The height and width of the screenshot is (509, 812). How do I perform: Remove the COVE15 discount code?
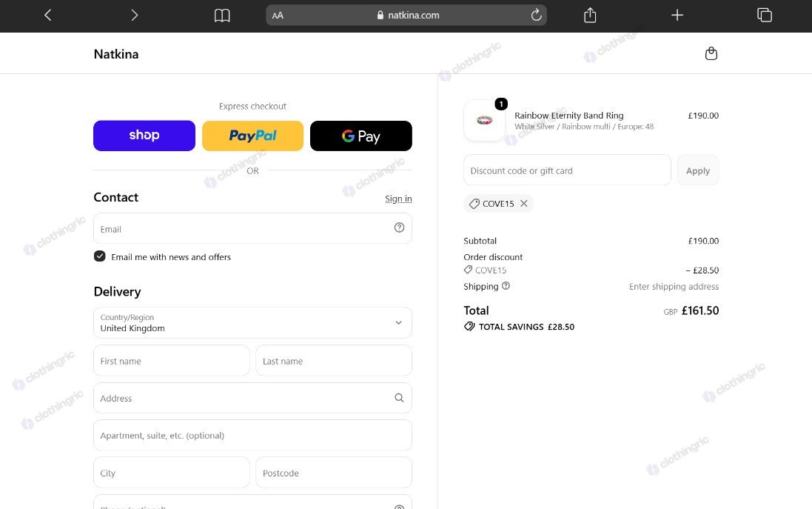[524, 203]
